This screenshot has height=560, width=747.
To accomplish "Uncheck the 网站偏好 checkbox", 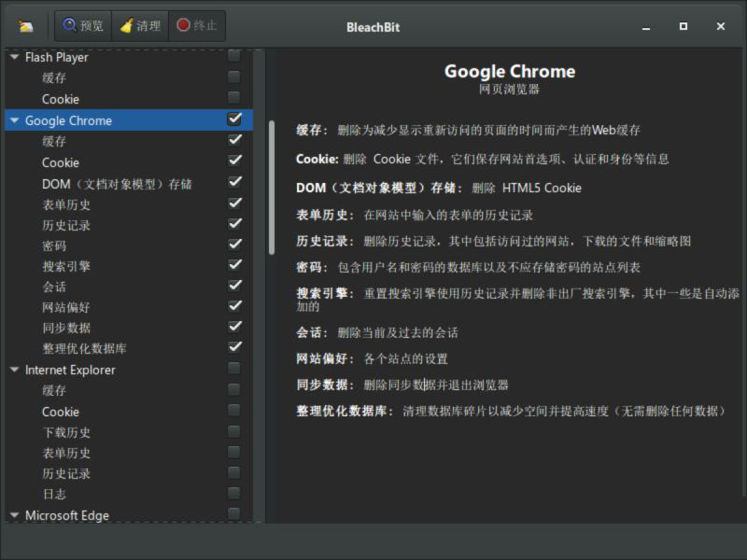I will 234,306.
